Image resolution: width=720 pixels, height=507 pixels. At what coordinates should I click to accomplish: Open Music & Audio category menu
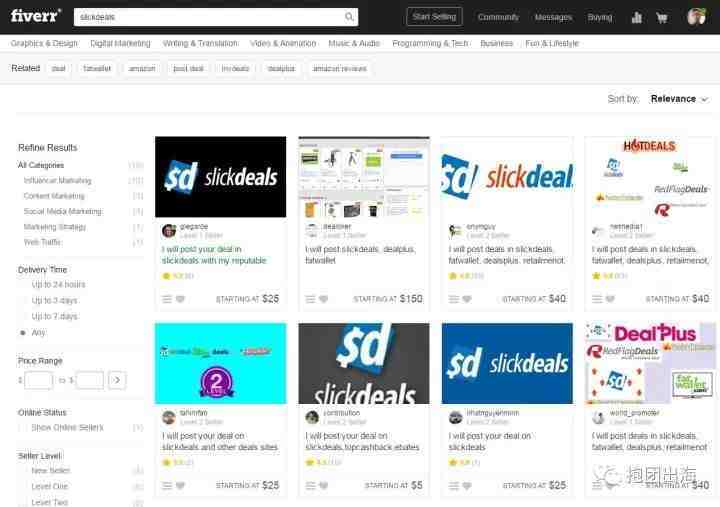pos(354,43)
